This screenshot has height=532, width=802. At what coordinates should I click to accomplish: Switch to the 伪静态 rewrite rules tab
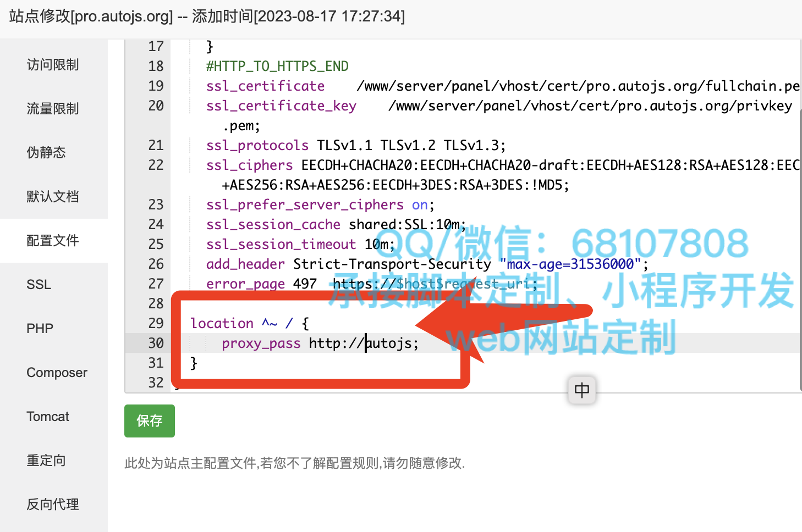pos(46,152)
